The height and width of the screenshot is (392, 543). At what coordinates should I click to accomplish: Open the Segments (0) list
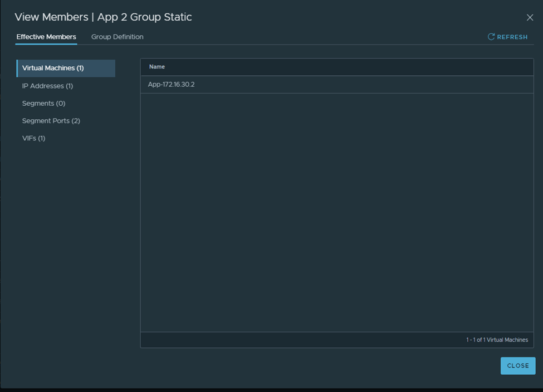[43, 104]
